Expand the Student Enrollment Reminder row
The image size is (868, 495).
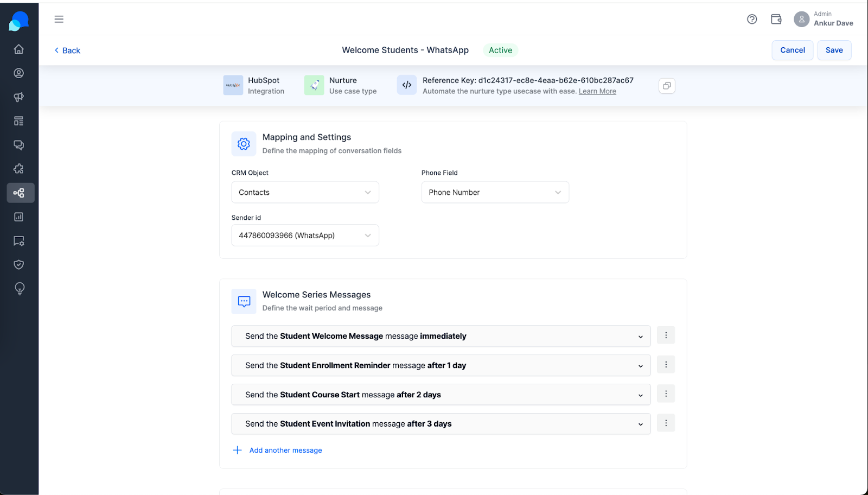pos(441,365)
